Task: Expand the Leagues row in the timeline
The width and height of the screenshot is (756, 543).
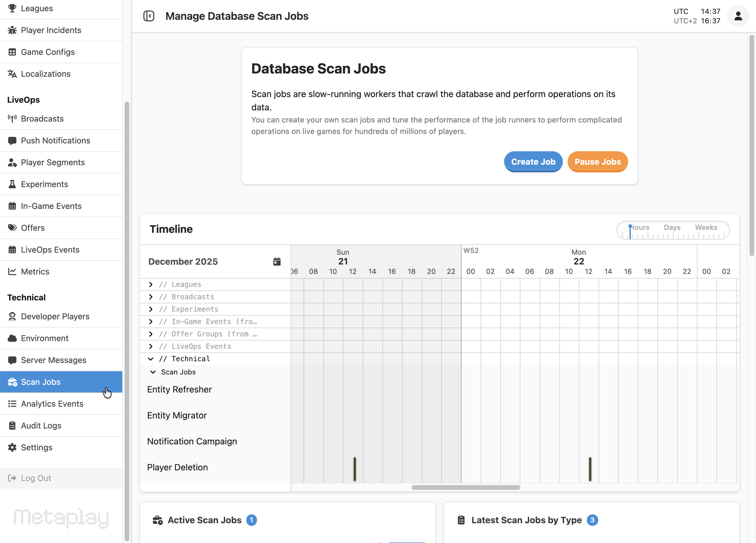Action: [151, 284]
